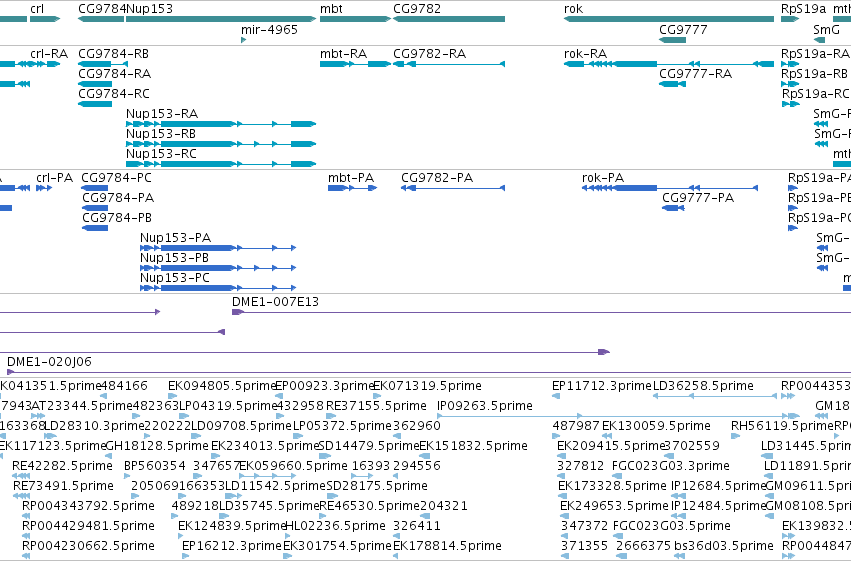Select the mbt gene feature

(x=355, y=19)
